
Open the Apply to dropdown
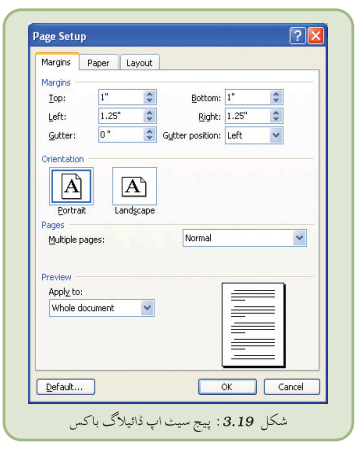pyautogui.click(x=147, y=308)
